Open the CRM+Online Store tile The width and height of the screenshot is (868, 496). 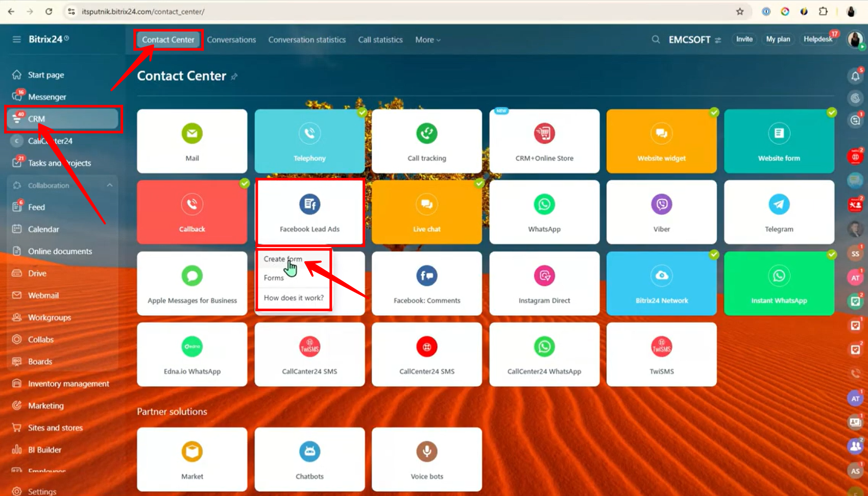544,141
